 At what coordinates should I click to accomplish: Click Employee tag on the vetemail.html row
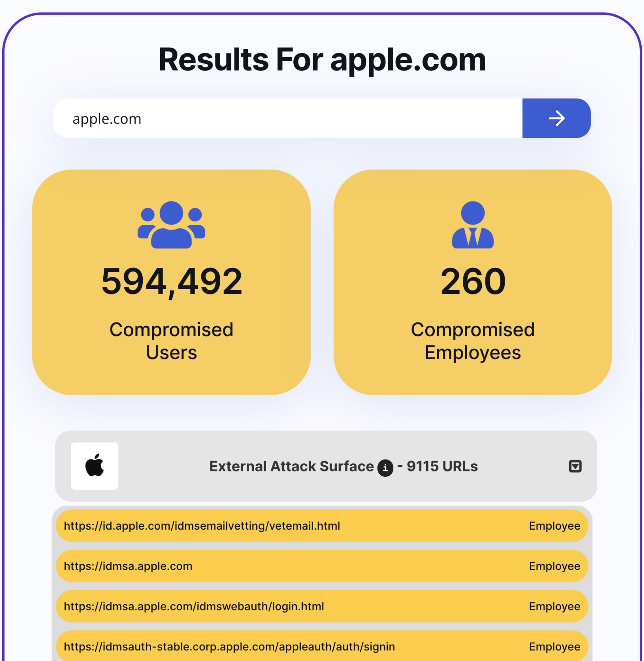click(554, 526)
